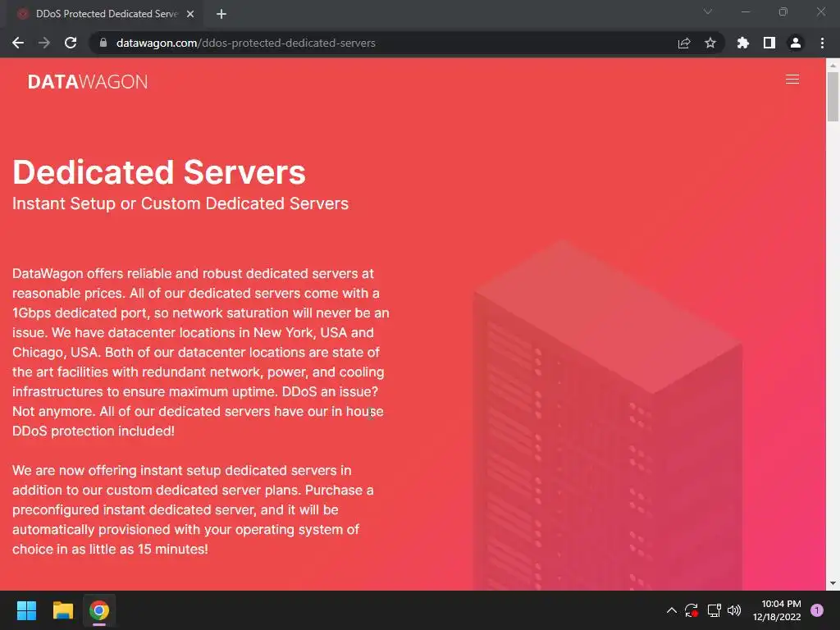Reload the current page
Image resolution: width=840 pixels, height=630 pixels.
tap(71, 43)
